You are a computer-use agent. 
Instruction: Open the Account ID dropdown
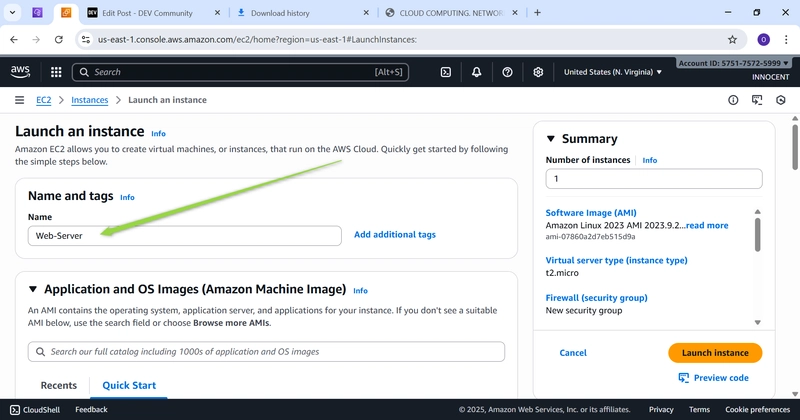point(734,63)
